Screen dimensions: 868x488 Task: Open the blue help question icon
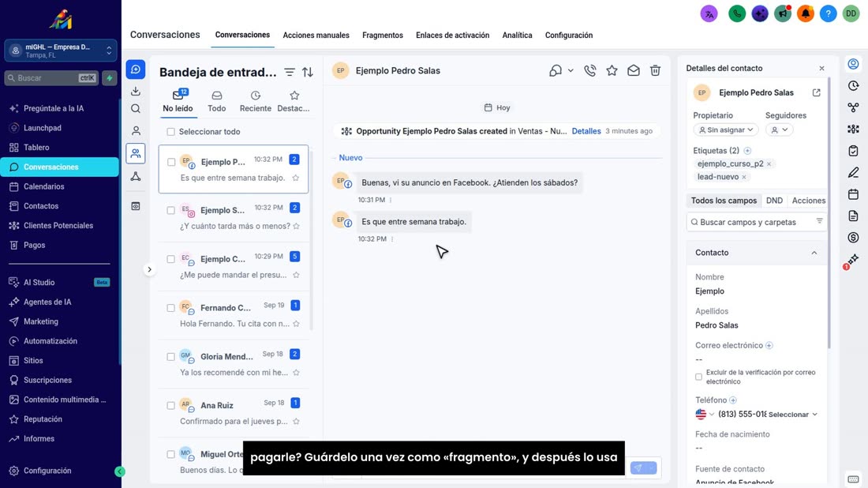[828, 13]
